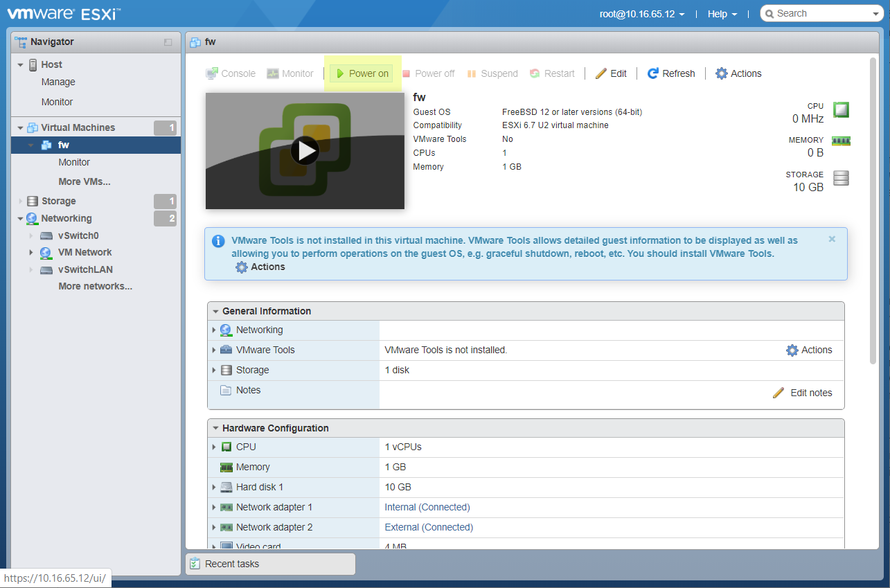The width and height of the screenshot is (890, 588).
Task: Click the Restart toolbar button
Action: tap(552, 73)
